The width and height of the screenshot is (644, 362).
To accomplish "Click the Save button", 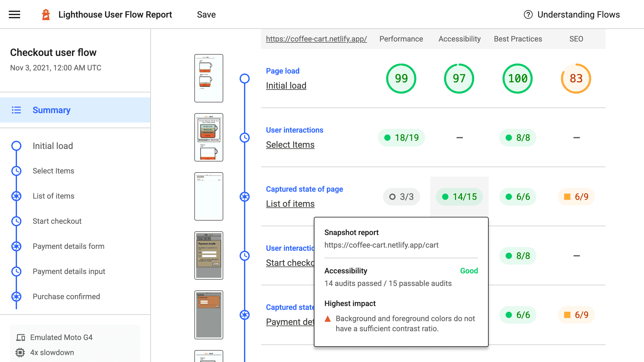I will (x=206, y=14).
